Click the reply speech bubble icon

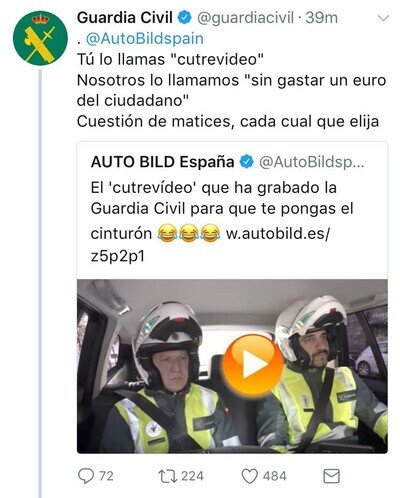[x=86, y=476]
